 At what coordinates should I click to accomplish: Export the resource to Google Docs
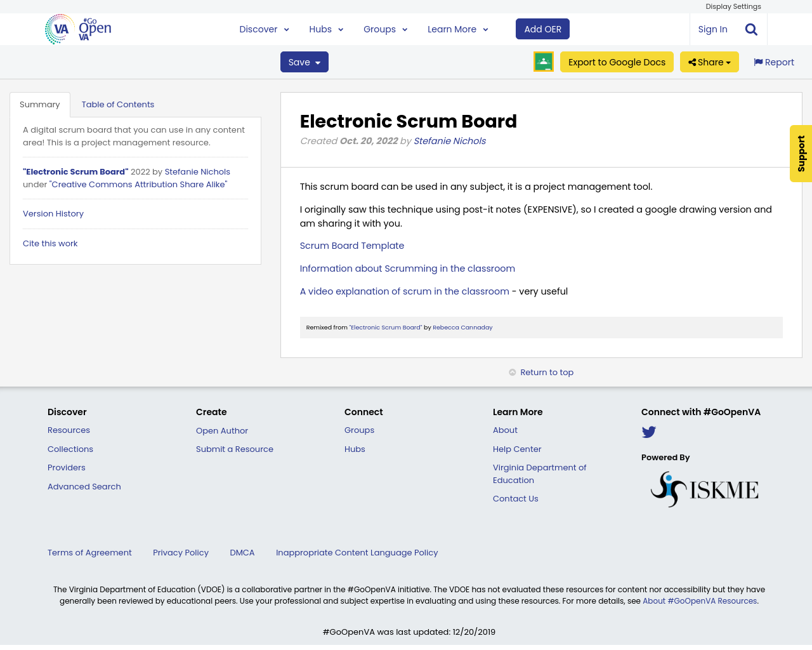click(616, 61)
